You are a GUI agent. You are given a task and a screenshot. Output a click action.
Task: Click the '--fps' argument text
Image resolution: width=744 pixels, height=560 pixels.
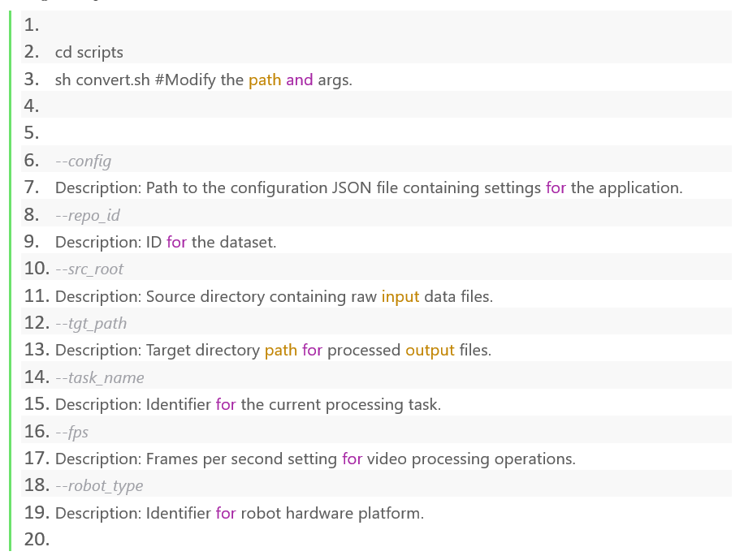(71, 432)
